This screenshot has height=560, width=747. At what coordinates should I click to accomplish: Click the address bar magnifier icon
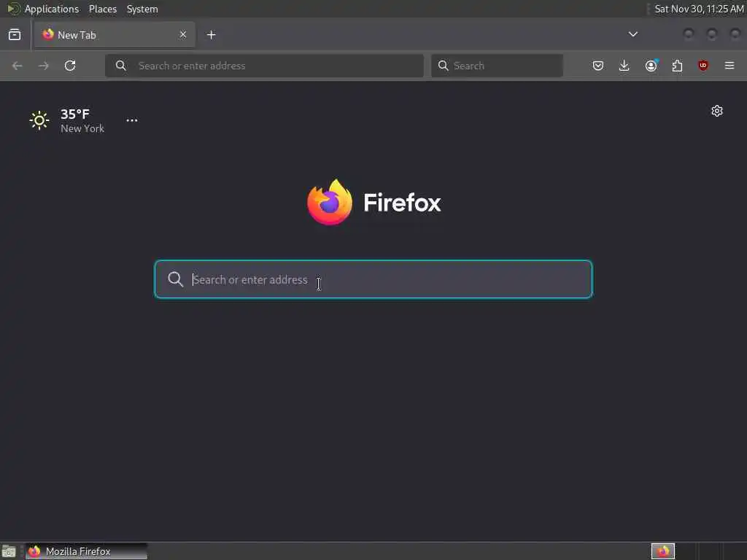click(121, 66)
